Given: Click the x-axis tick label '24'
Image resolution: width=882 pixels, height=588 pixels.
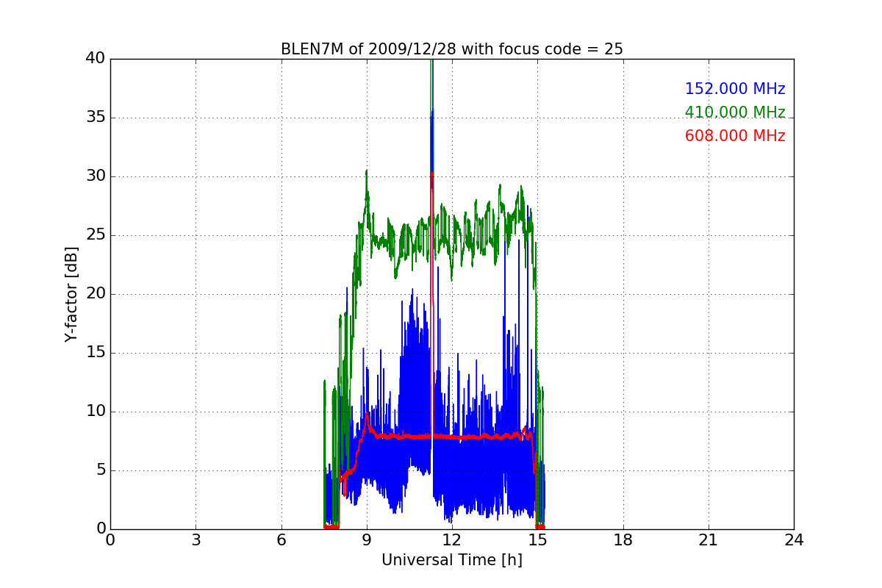Looking at the screenshot, I should [x=794, y=540].
